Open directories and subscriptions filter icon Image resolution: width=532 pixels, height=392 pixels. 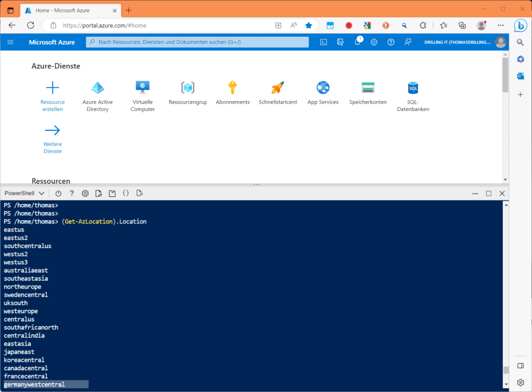[340, 42]
